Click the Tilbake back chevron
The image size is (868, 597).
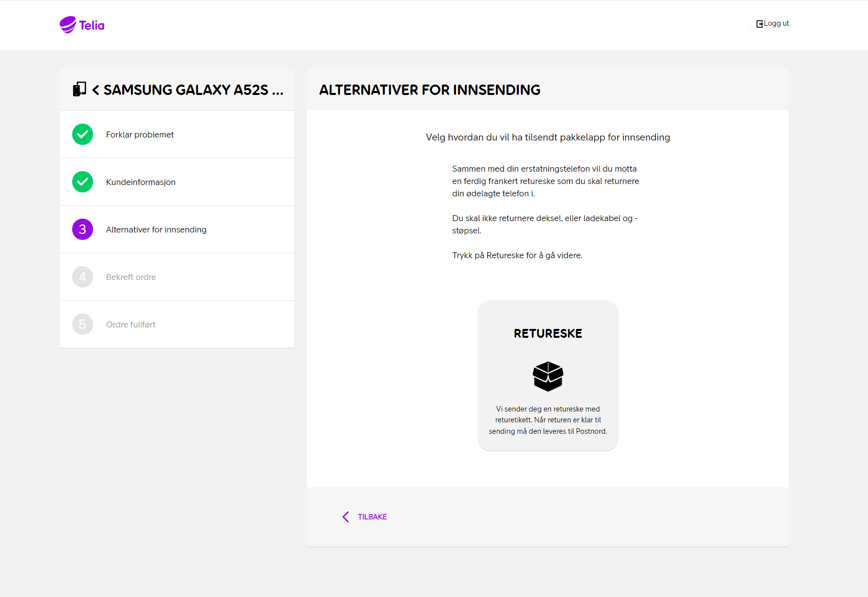(346, 517)
